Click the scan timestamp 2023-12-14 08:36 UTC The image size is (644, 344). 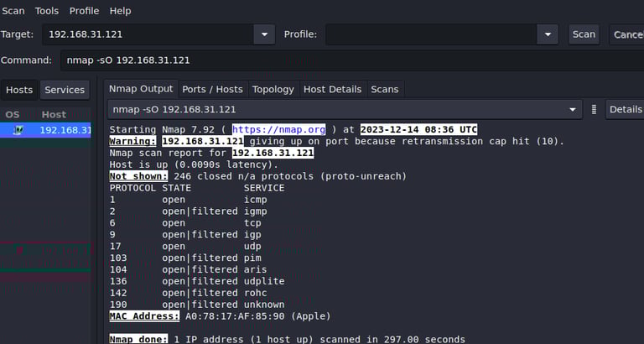pyautogui.click(x=419, y=130)
